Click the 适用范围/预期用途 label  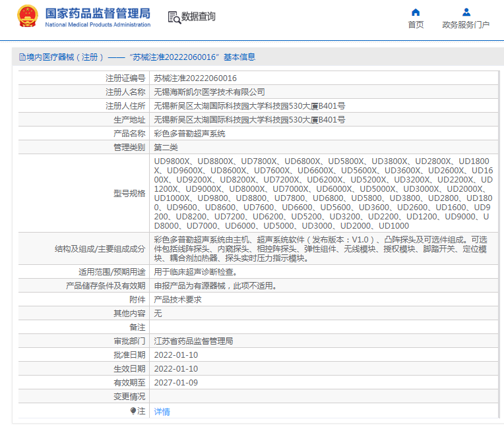112,272
